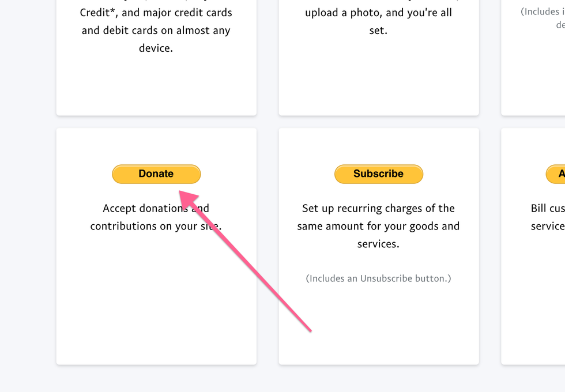Image resolution: width=565 pixels, height=392 pixels.
Task: Click the "contributions on your site" line
Action: tap(156, 226)
